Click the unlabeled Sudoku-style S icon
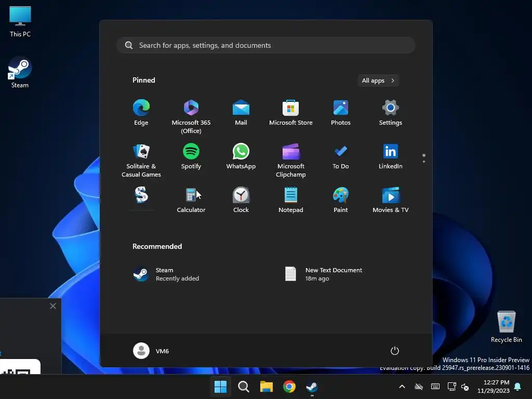 coord(141,195)
